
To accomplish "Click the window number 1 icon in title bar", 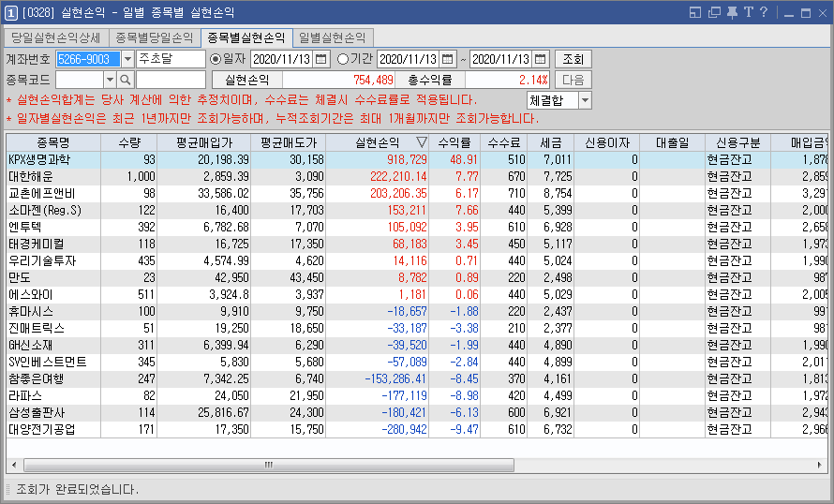I will 10,13.
